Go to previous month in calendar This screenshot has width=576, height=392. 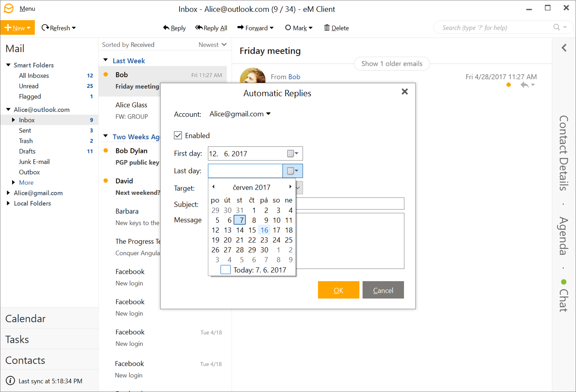(213, 187)
